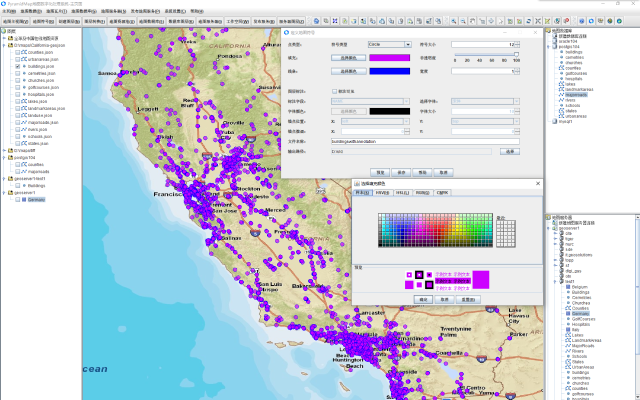The height and width of the screenshot is (400, 640).
Task: Click the crossed-arrows icon right of refresh
Action: (x=538, y=21)
